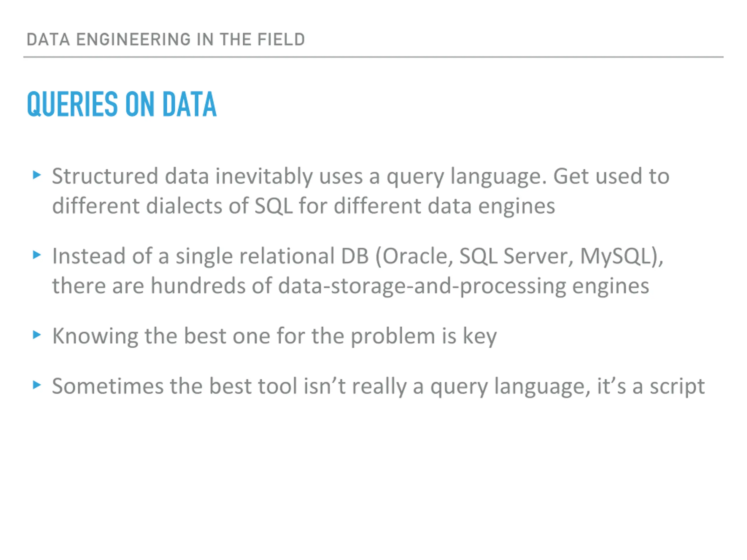Click the line 'there are hundreds of data-storage-and-processing engines'
Image resolution: width=747 pixels, height=560 pixels.
click(350, 286)
